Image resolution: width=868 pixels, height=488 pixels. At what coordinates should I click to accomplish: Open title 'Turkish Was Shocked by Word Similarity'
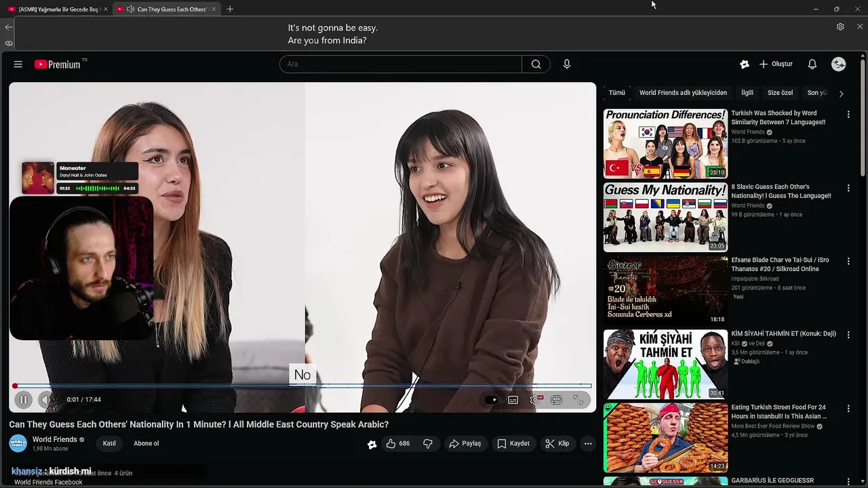[x=778, y=118]
